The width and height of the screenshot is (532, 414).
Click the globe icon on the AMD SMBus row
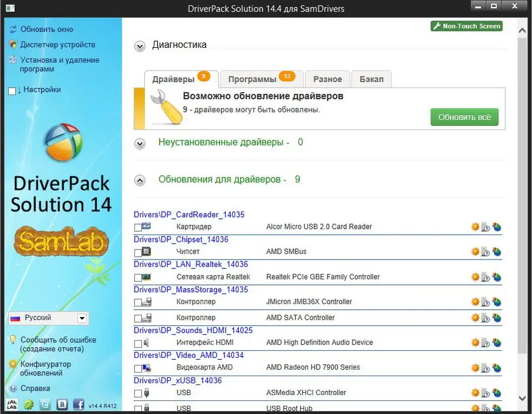[x=497, y=251]
